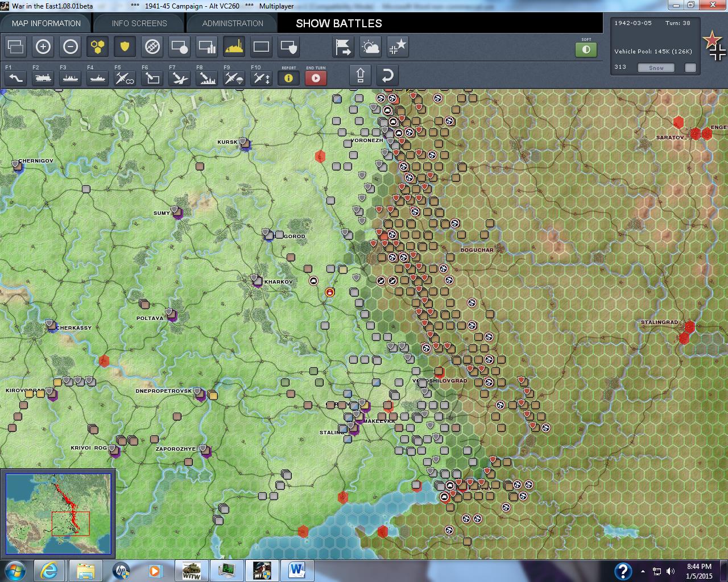This screenshot has width=728, height=582.
Task: Open the WITW taskbar icon
Action: pos(191,570)
